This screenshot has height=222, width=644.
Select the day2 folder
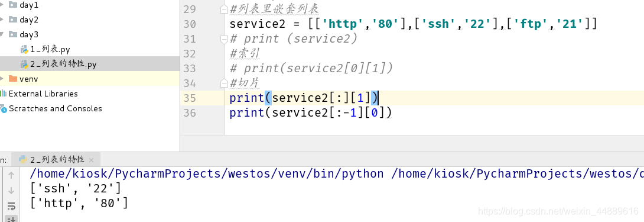29,20
